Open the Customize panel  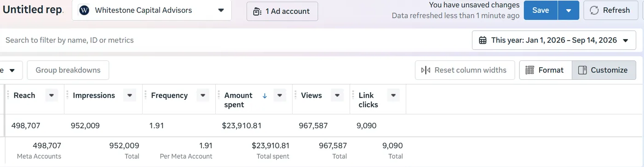604,70
